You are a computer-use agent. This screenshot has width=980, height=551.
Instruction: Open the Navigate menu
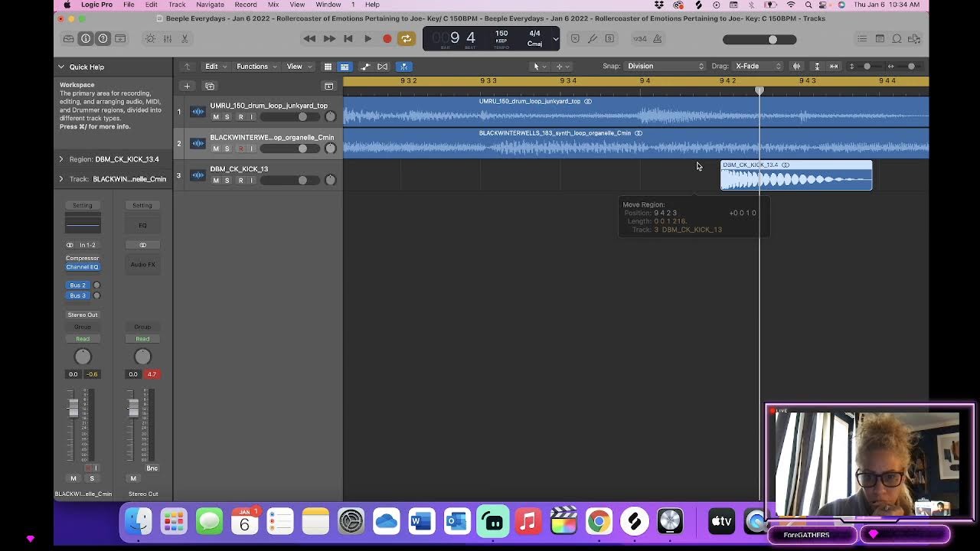210,5
